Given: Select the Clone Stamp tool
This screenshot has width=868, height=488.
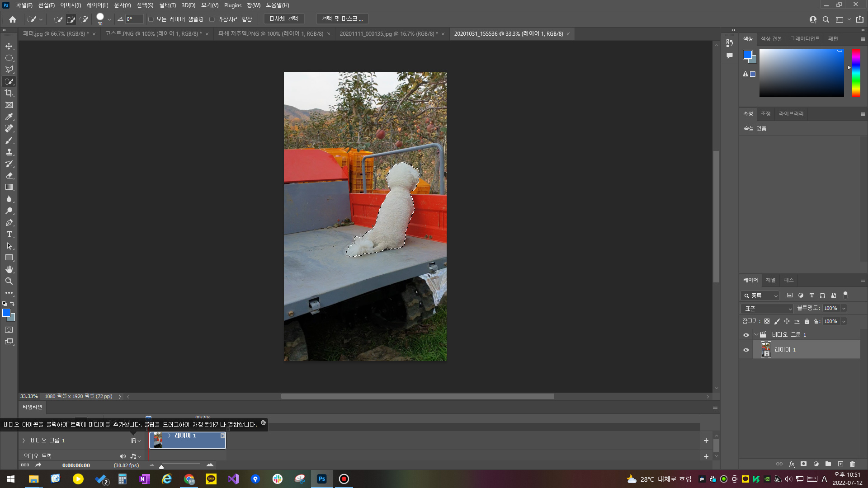Looking at the screenshot, I should coord(9,152).
